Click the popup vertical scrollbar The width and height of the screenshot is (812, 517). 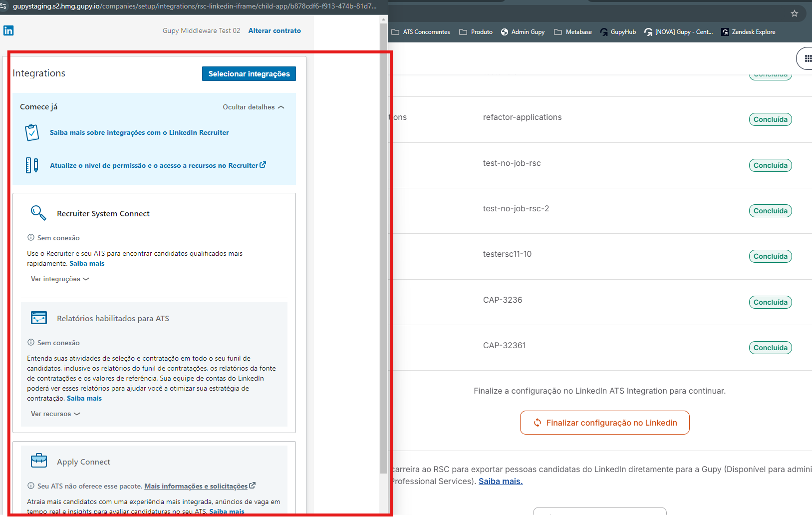[x=383, y=248]
